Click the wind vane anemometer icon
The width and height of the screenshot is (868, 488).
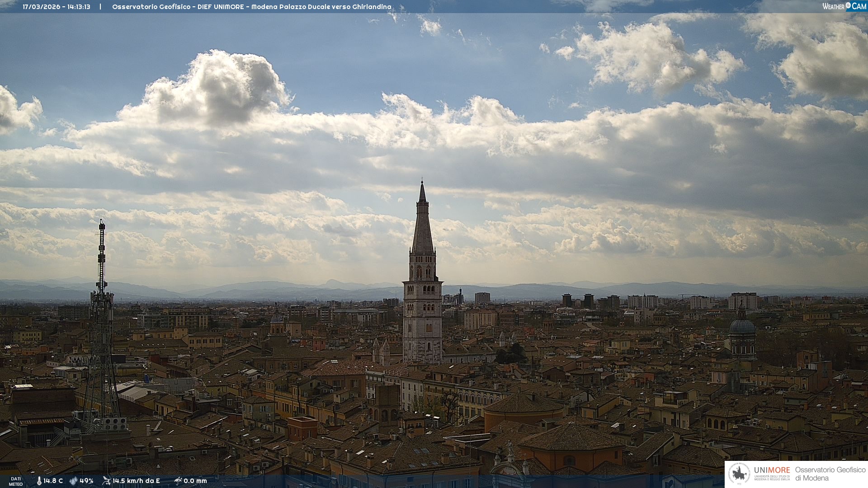(x=106, y=481)
